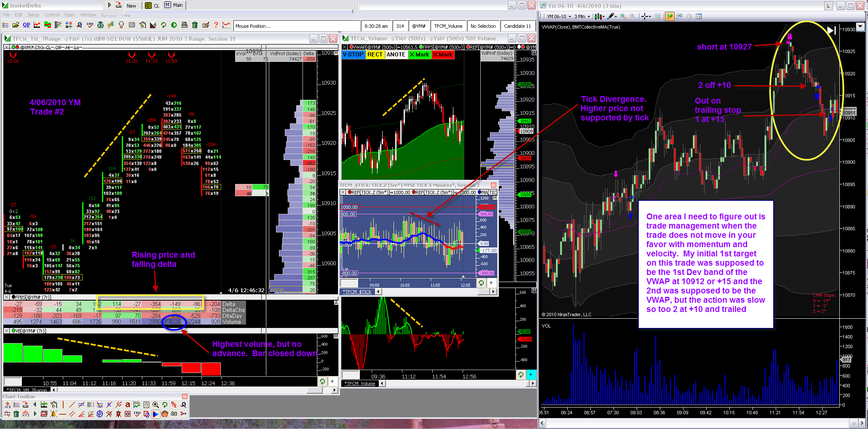Toggle the highlighted orange Chart Trader icon

(x=670, y=16)
